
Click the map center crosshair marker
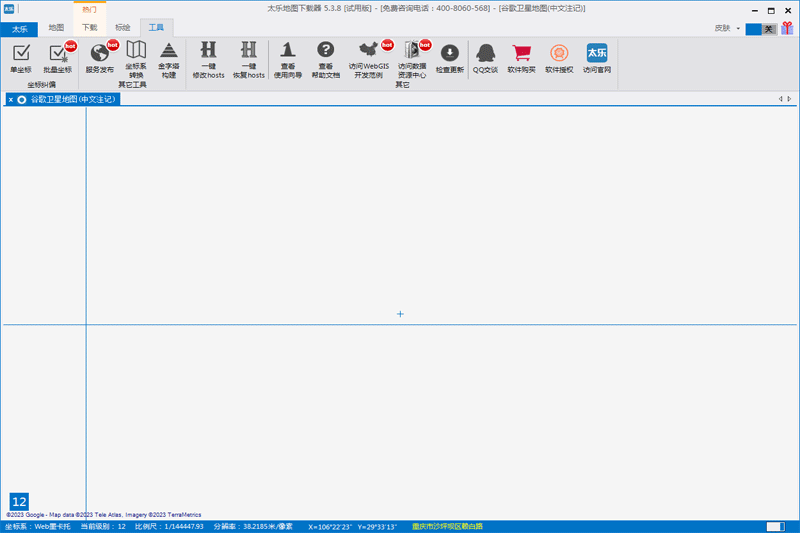[400, 314]
